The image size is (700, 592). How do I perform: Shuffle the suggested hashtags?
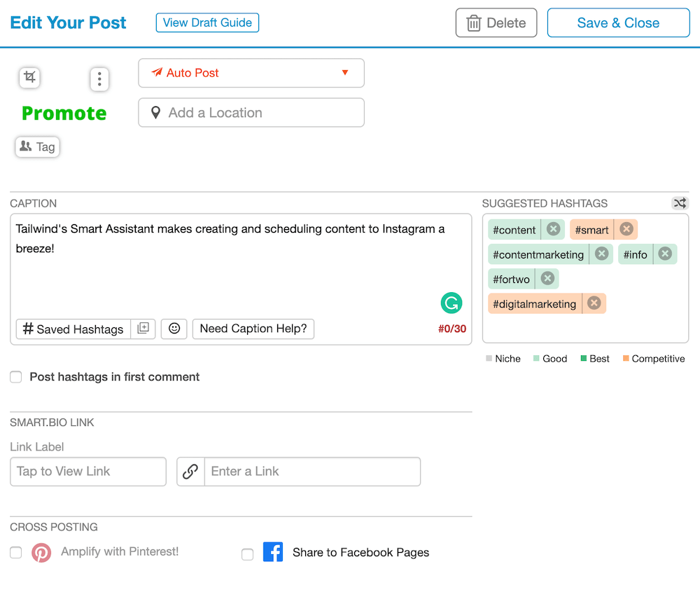680,203
